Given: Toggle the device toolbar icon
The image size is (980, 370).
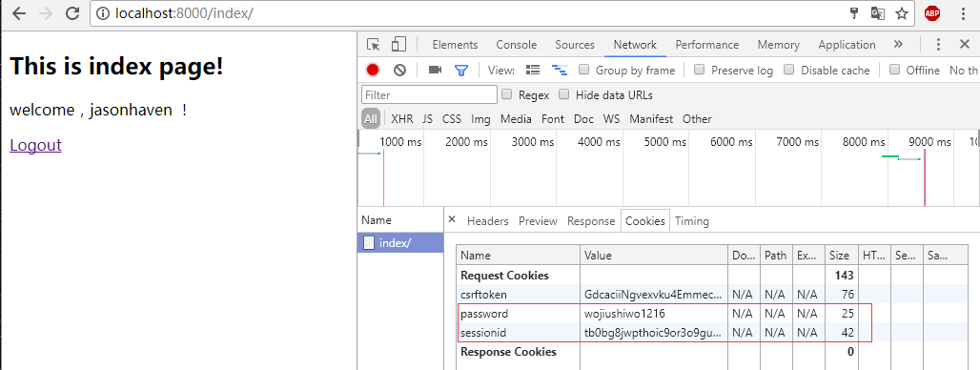Looking at the screenshot, I should 398,45.
